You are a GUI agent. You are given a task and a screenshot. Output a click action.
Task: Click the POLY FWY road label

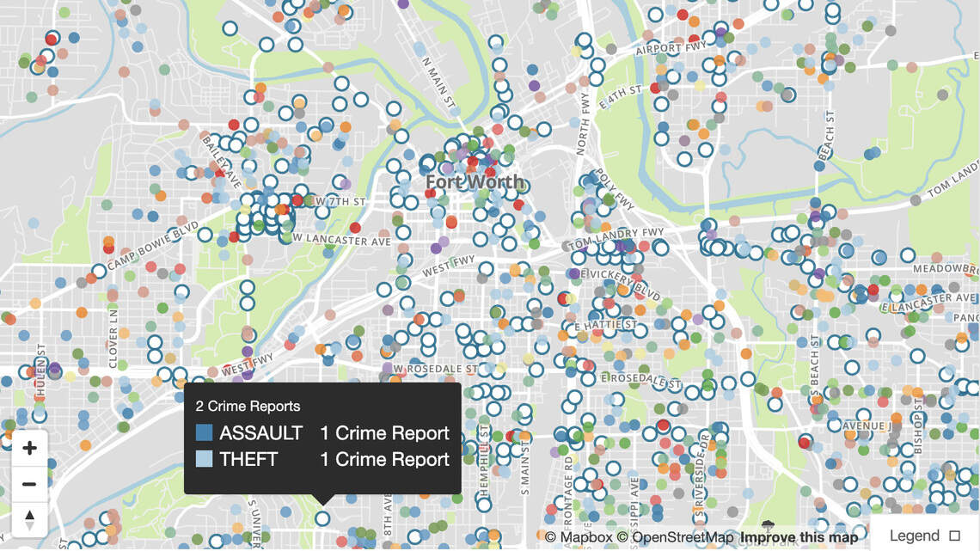click(613, 188)
